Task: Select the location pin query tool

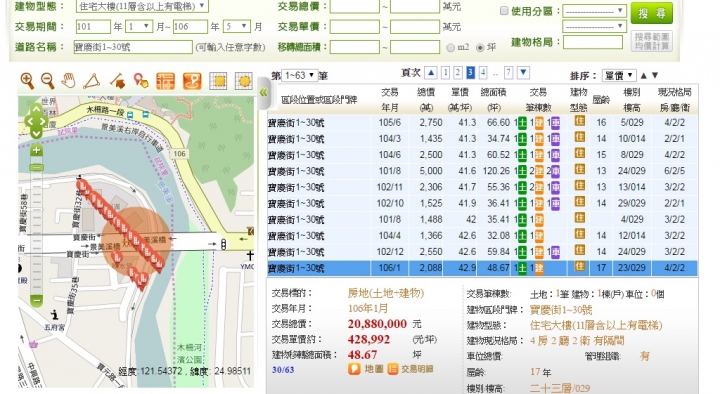Action: coord(141,81)
